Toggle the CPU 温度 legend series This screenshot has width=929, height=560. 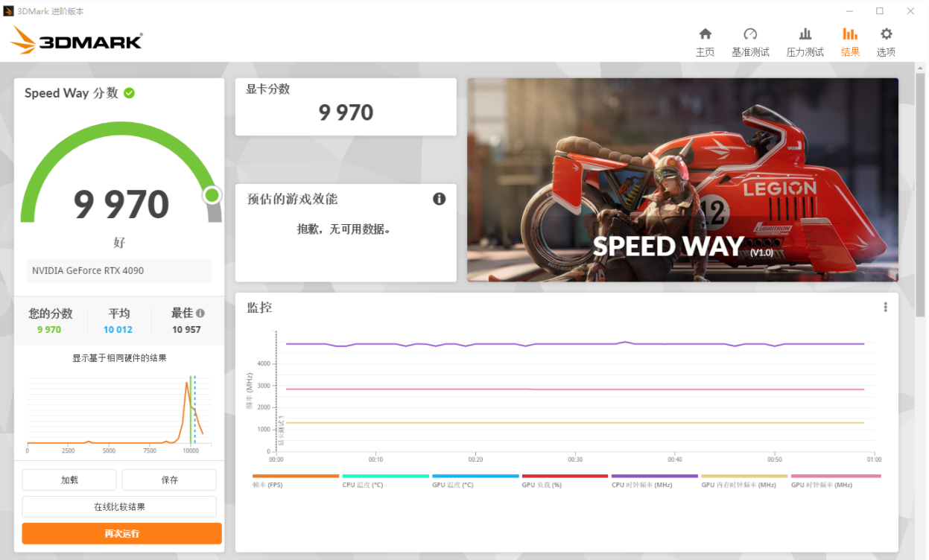point(385,480)
